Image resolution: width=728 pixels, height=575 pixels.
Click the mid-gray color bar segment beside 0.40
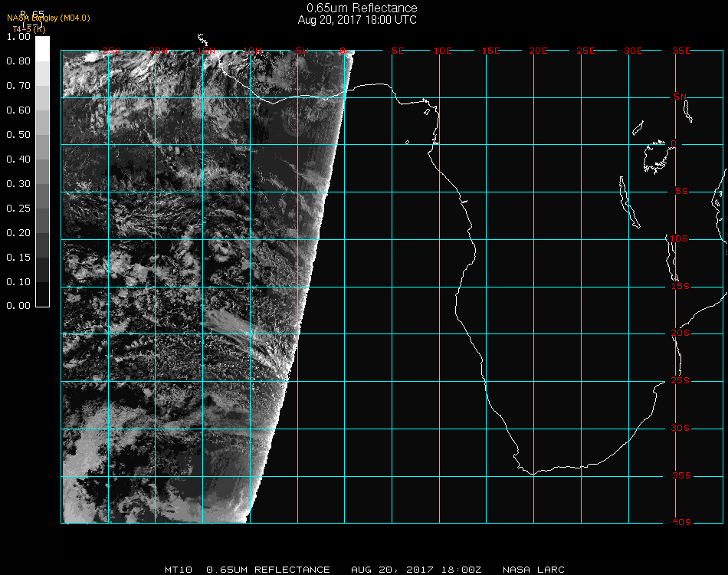[x=42, y=172]
